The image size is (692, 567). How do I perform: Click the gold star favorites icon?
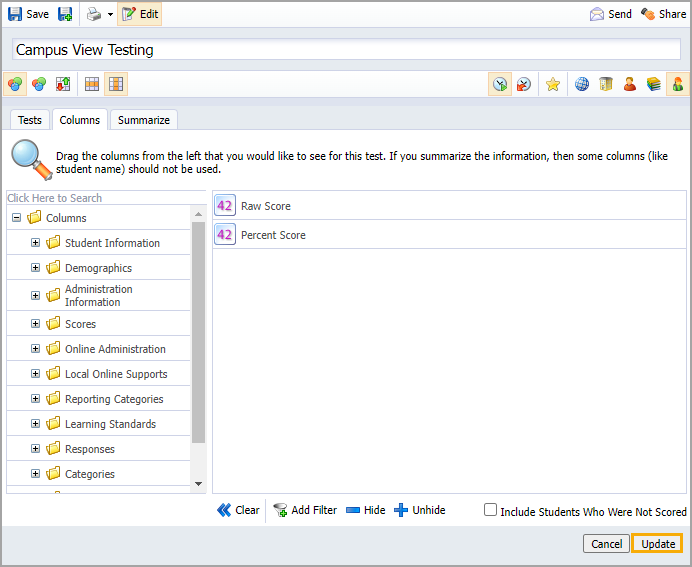point(553,84)
